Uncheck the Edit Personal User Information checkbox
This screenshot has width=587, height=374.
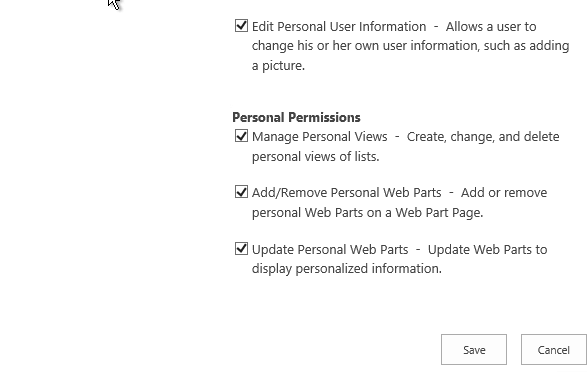pyautogui.click(x=241, y=25)
